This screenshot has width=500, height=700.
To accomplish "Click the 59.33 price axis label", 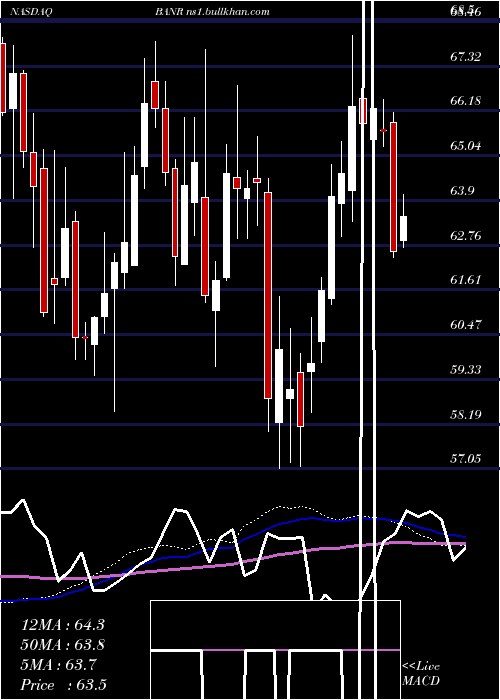I will (x=466, y=370).
